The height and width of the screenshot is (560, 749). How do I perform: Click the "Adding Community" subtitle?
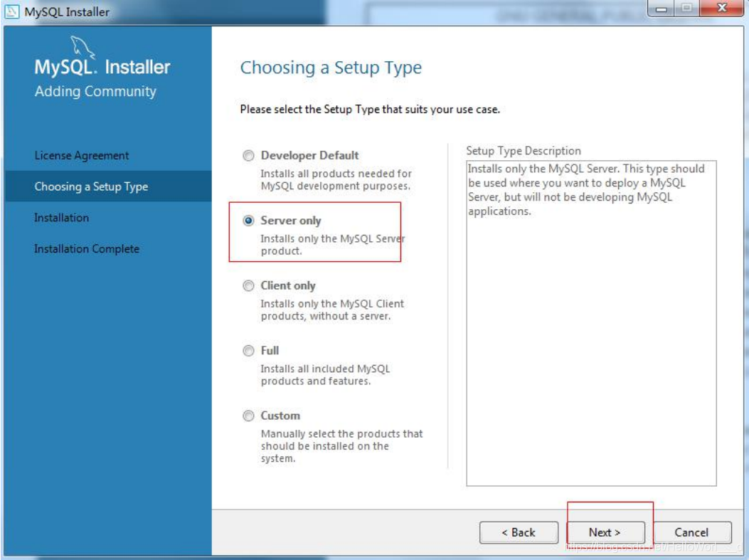(x=95, y=91)
